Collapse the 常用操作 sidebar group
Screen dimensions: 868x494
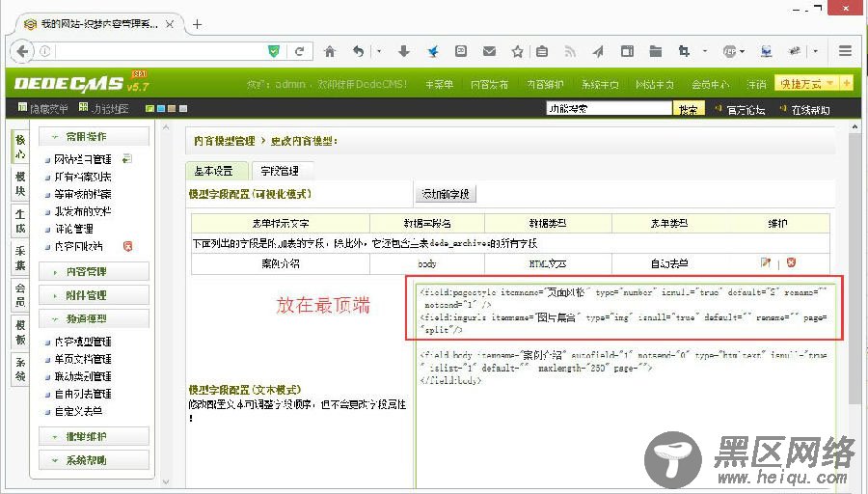pyautogui.click(x=95, y=136)
